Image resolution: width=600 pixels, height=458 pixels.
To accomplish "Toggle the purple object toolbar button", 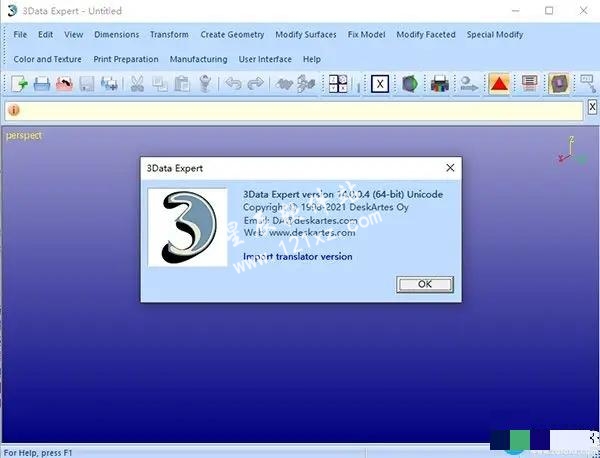I will coord(559,83).
